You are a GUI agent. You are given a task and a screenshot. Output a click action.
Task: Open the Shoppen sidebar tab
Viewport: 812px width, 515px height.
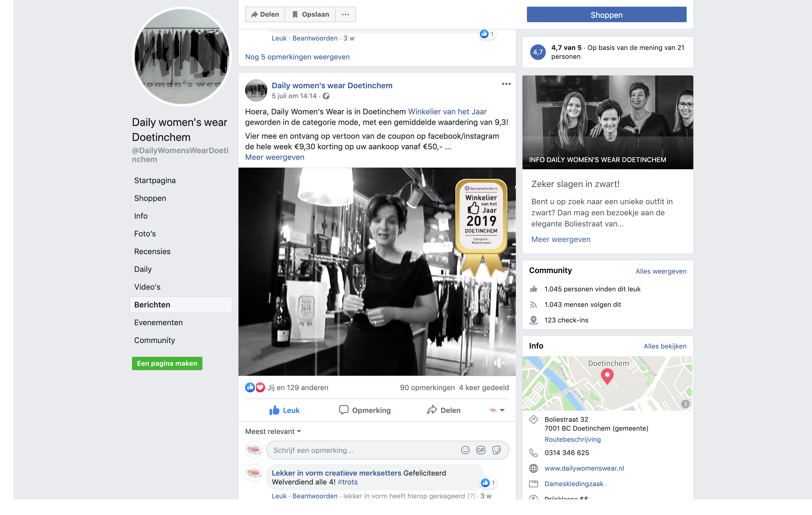[x=150, y=198]
